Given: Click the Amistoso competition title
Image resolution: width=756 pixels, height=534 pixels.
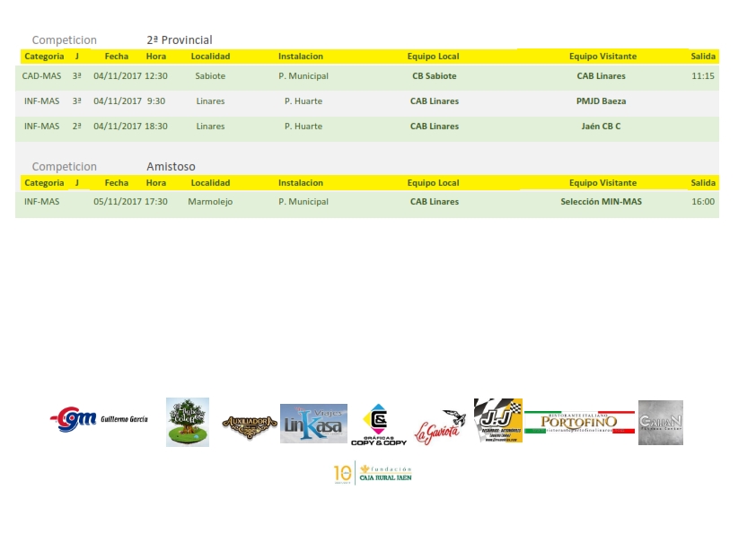Looking at the screenshot, I should coord(171,167).
